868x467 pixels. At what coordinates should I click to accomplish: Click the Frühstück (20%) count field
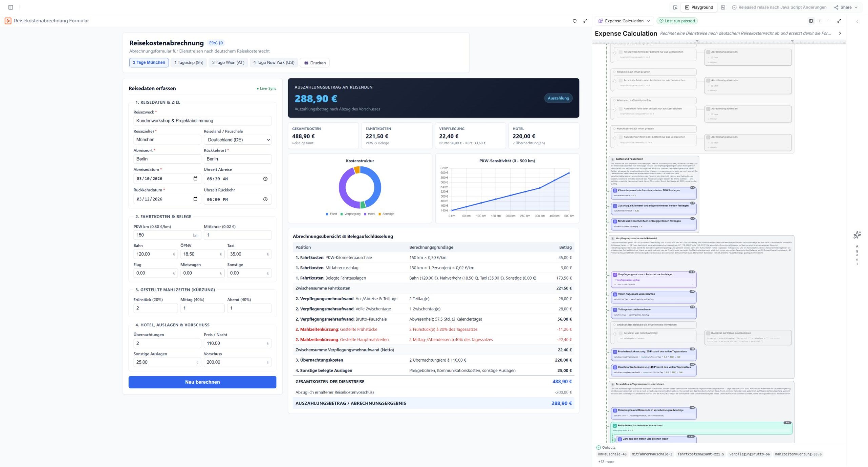(x=156, y=308)
